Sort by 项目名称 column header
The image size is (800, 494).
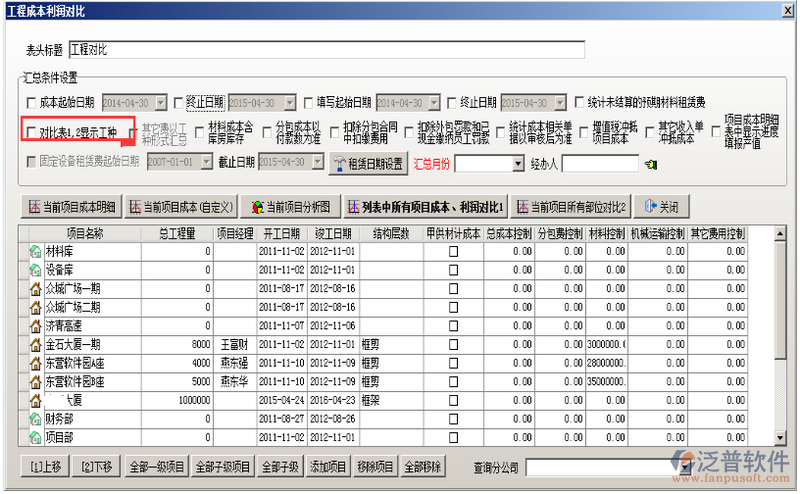point(84,234)
